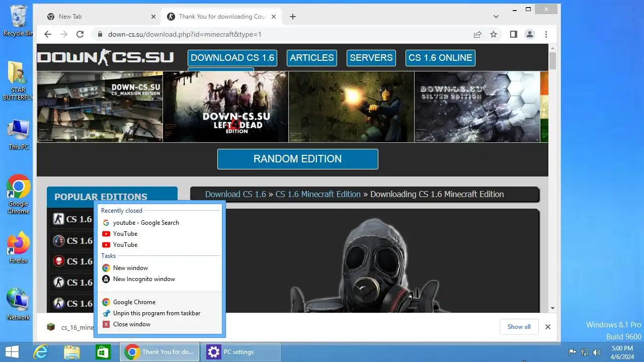The image size is (644, 362).
Task: Open the network tray icon
Action: pyautogui.click(x=585, y=352)
